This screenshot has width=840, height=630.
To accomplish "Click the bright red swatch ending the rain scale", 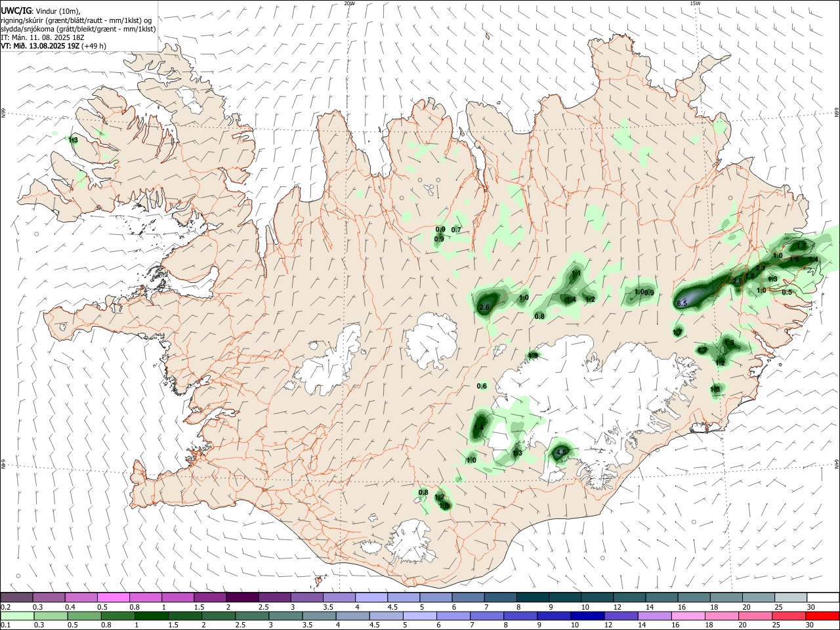I will tap(822, 616).
